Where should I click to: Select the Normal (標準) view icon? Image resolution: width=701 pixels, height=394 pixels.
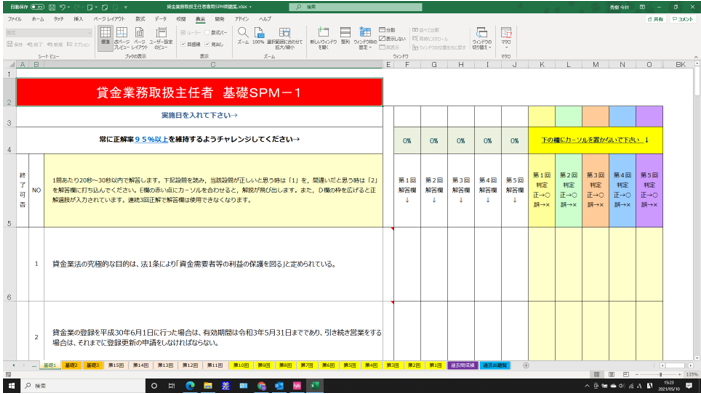(x=105, y=36)
